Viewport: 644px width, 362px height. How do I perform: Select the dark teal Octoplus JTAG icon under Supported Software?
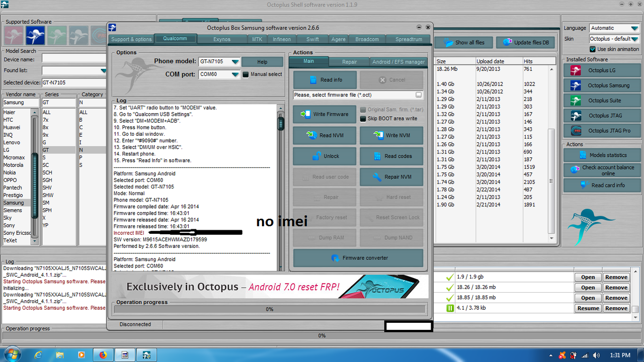(79, 35)
